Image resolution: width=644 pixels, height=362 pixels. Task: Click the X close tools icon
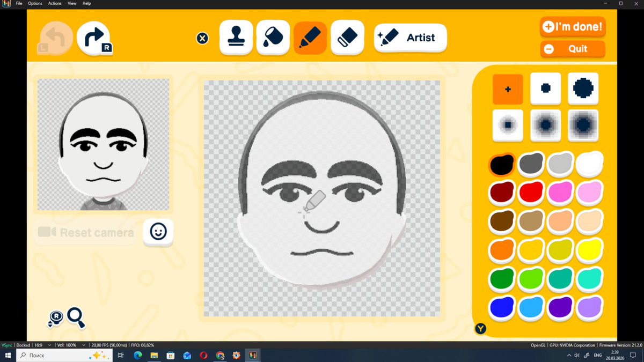[202, 38]
